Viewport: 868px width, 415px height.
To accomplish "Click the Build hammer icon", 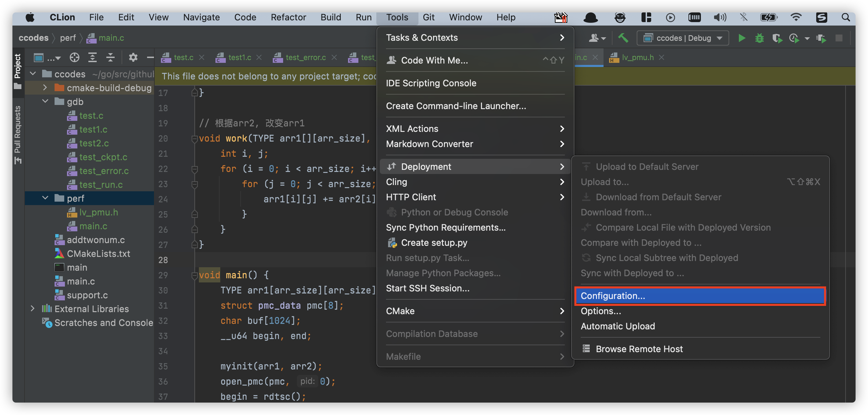I will point(623,38).
